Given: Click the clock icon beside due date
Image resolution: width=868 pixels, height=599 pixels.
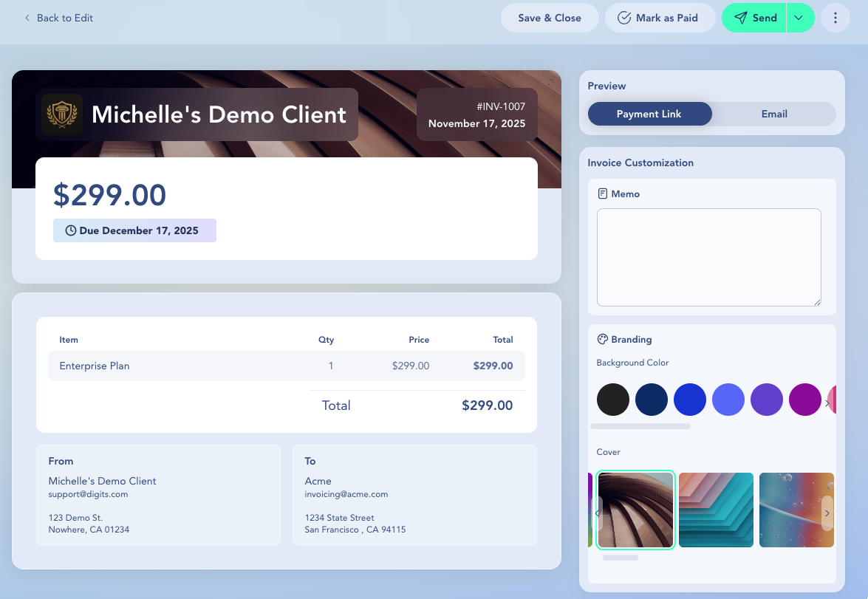Looking at the screenshot, I should coord(71,230).
